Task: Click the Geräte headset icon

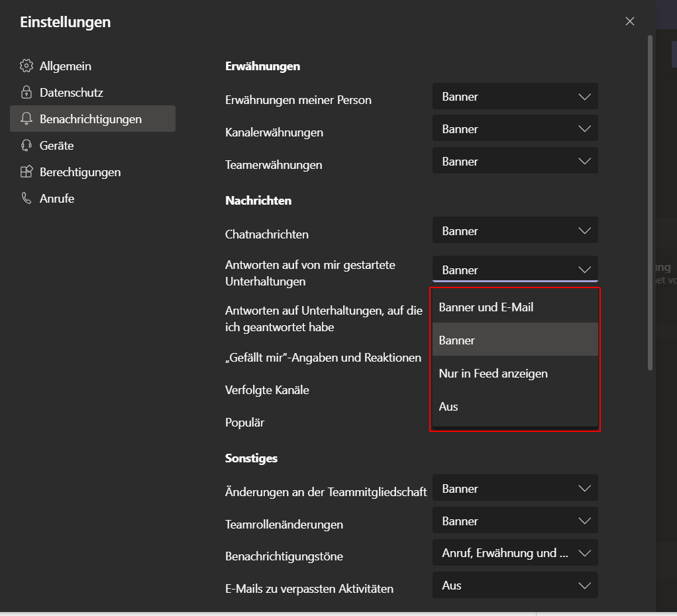Action: (26, 146)
